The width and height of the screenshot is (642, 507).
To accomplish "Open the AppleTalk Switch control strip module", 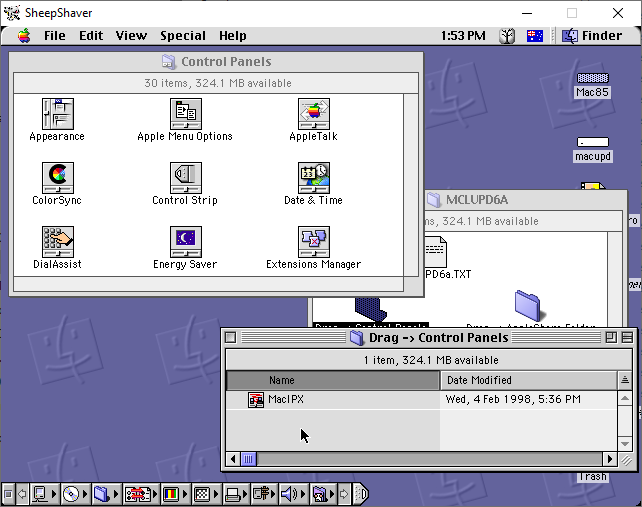I will [44, 494].
